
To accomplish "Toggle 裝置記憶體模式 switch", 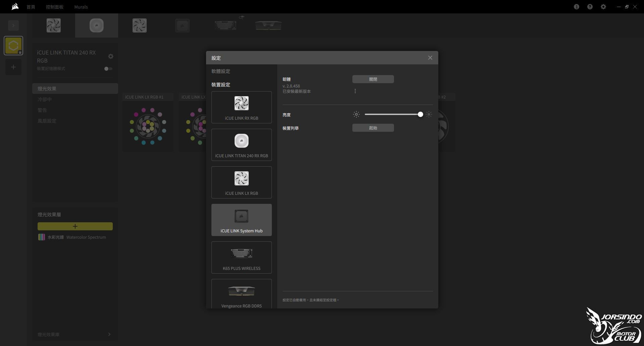I will pos(108,69).
